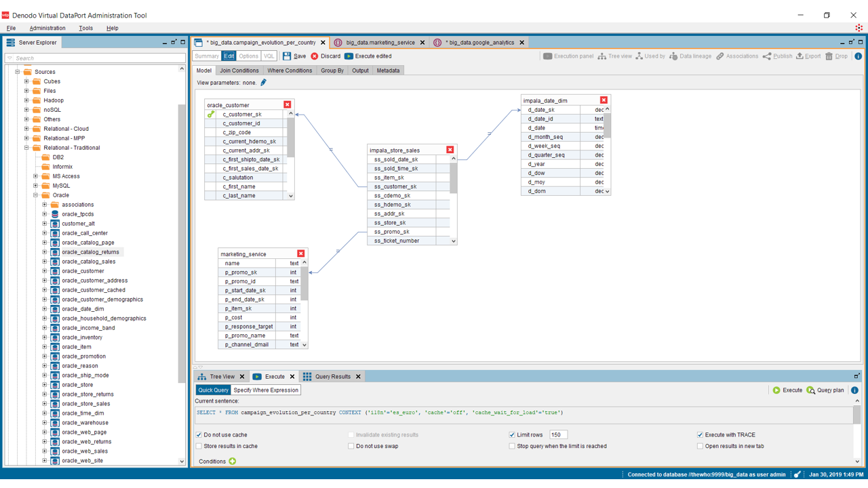
Task: Remove oracle_customer table from diagram
Action: click(288, 104)
